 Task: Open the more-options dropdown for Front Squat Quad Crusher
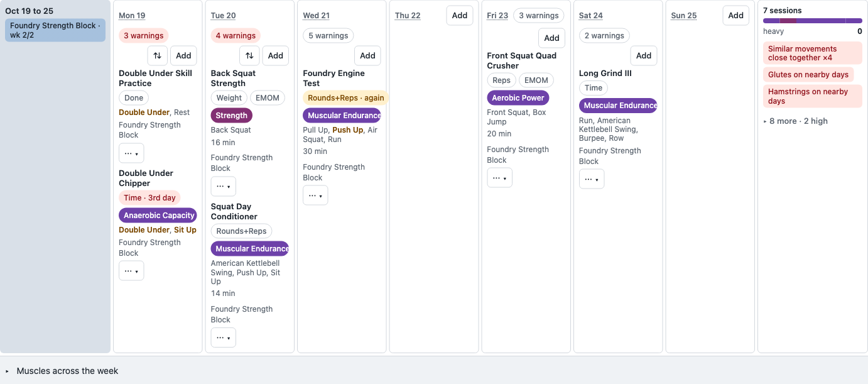tap(499, 178)
